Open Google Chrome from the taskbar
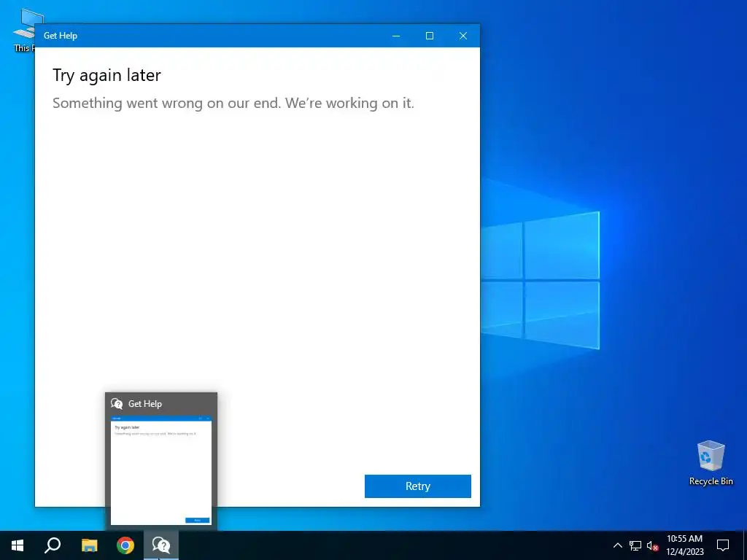747x560 pixels. coord(125,545)
